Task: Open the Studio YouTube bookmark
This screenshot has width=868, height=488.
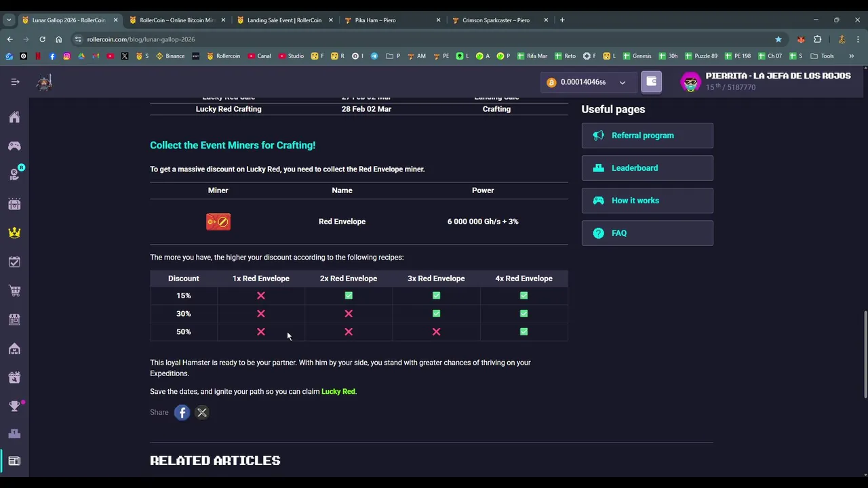Action: pos(291,56)
